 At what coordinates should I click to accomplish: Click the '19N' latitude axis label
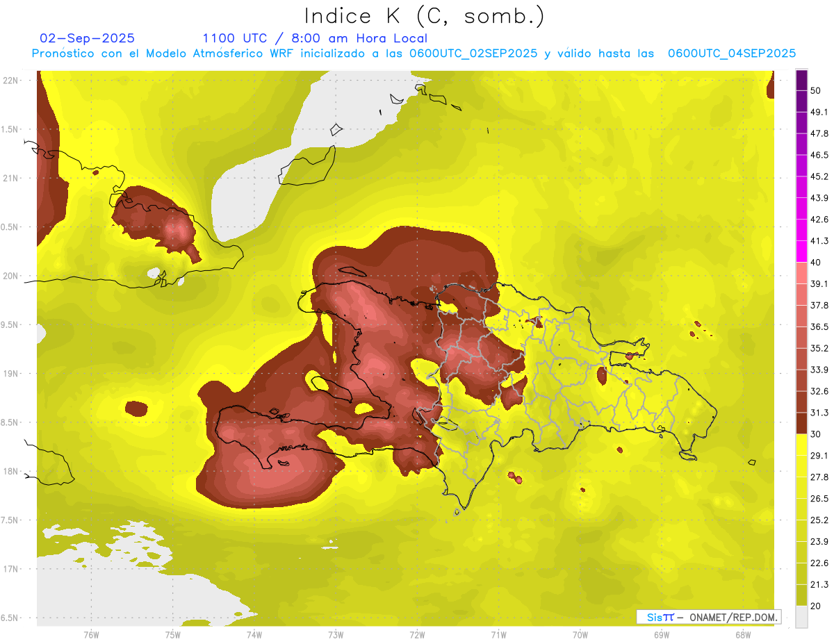click(10, 374)
